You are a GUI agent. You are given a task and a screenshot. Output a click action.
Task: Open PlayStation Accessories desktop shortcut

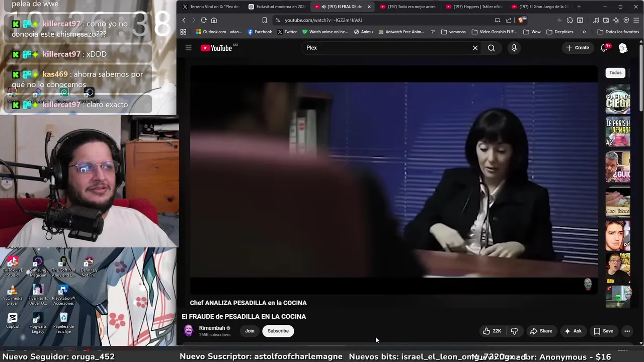(x=63, y=295)
